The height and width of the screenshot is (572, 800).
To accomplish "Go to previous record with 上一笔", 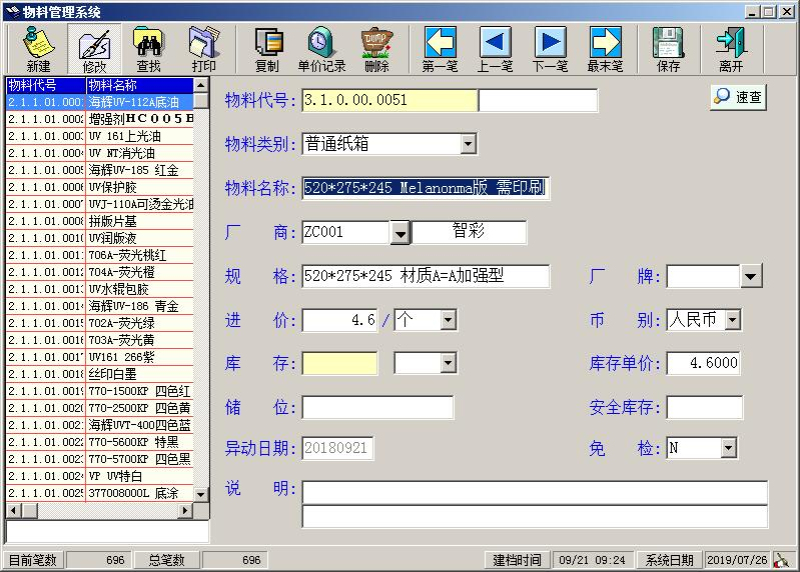I will (x=495, y=48).
